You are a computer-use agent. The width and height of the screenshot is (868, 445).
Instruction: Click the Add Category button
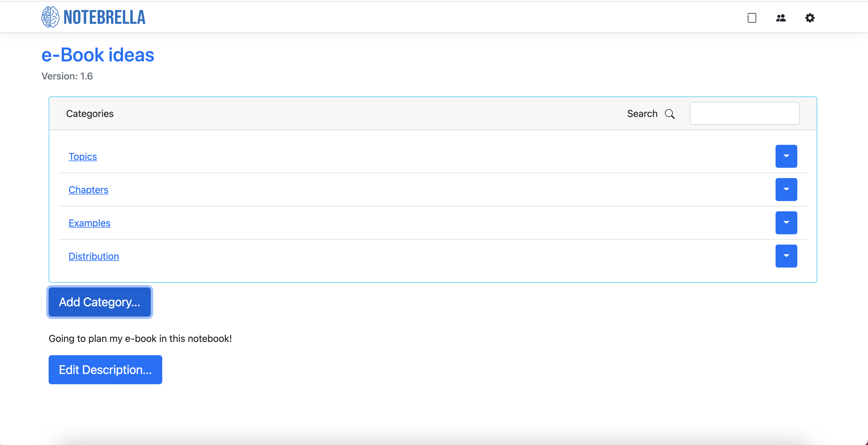pos(99,302)
